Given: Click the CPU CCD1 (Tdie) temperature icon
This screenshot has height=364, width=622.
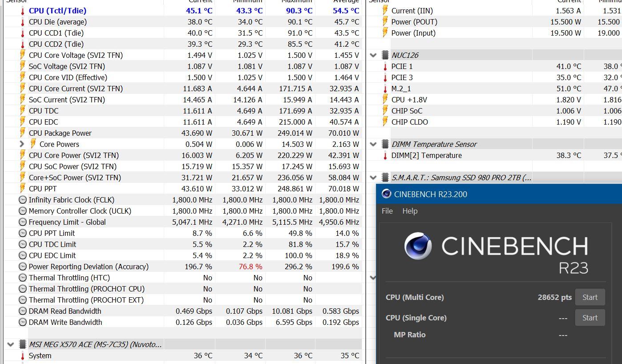Looking at the screenshot, I should pos(23,33).
